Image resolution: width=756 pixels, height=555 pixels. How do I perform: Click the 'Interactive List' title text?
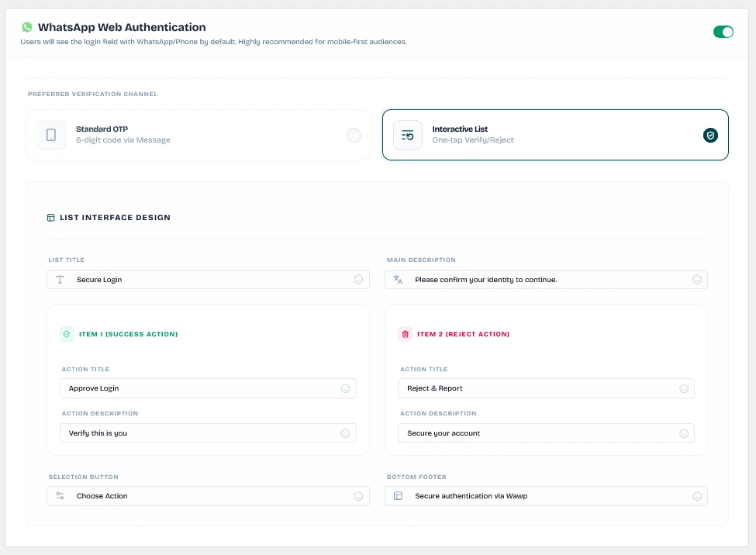click(460, 129)
